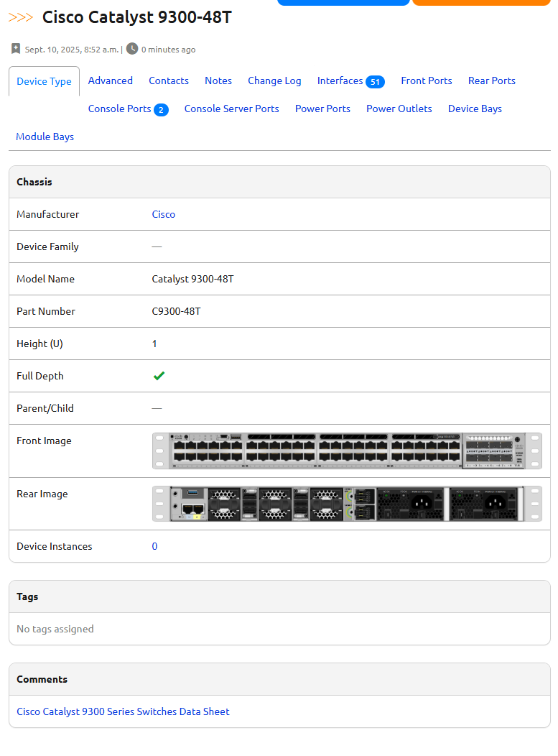Open the Module Bays tab
Screen dimensions: 558x756
(x=45, y=137)
